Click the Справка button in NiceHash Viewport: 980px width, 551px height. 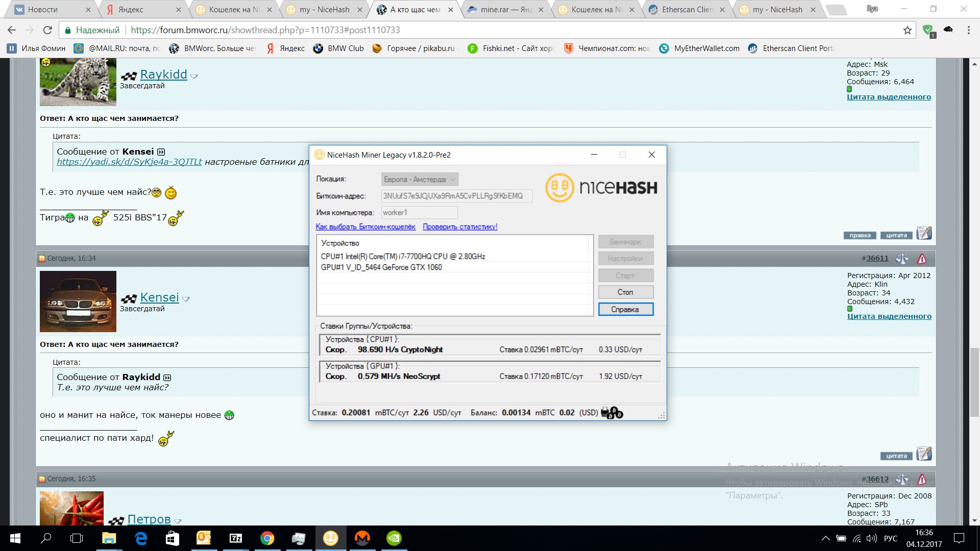coord(626,309)
